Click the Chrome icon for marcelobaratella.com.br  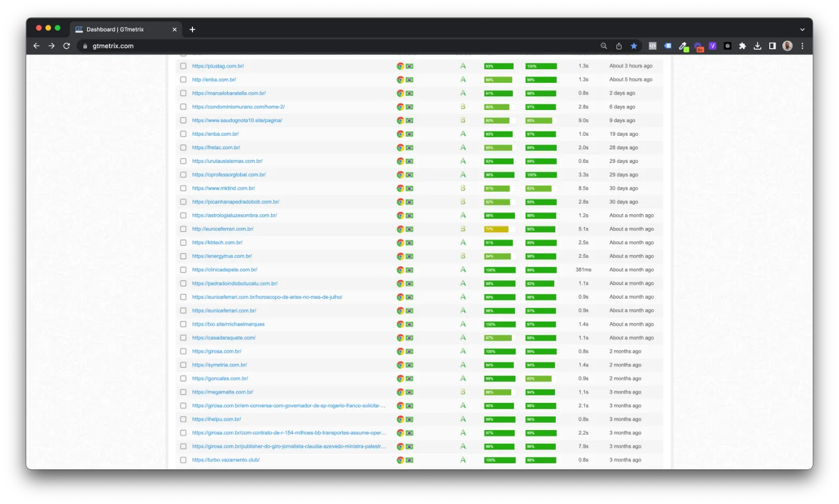(x=400, y=93)
